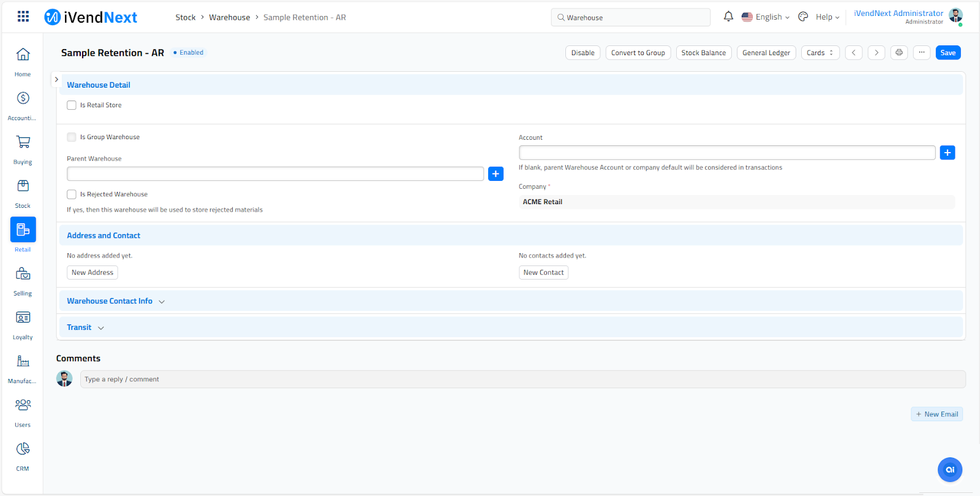Click the Parent Warehouse input field

pyautogui.click(x=275, y=174)
